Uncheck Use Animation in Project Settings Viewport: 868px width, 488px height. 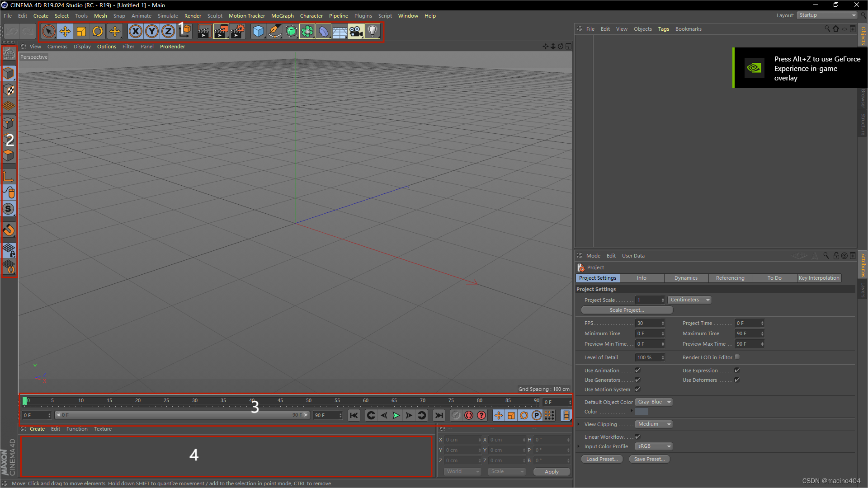(x=637, y=370)
